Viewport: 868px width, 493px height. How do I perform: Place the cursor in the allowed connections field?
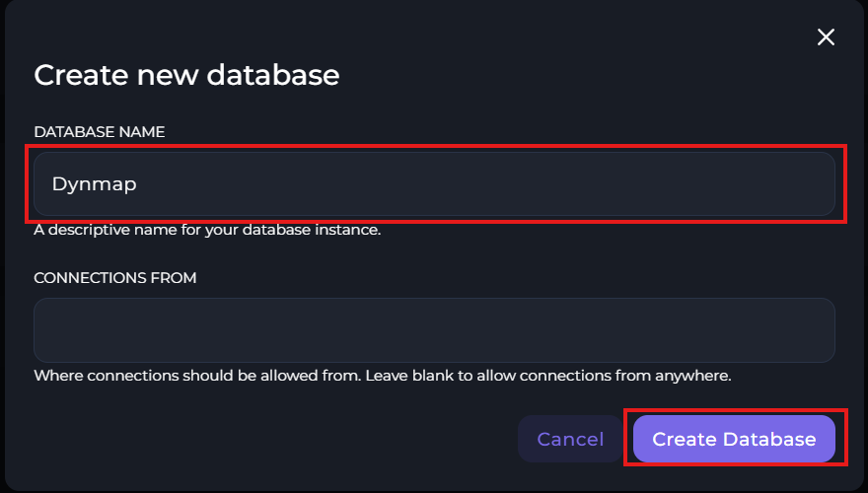click(x=434, y=330)
